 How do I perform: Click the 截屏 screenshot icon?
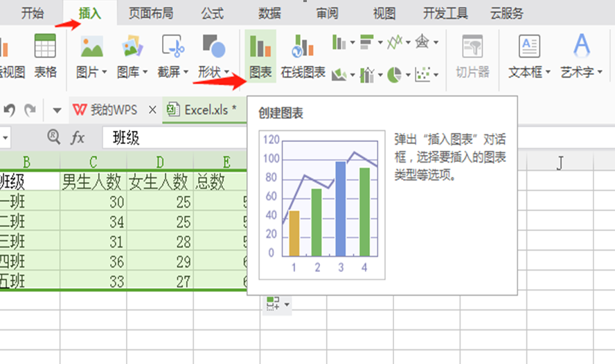pyautogui.click(x=173, y=46)
